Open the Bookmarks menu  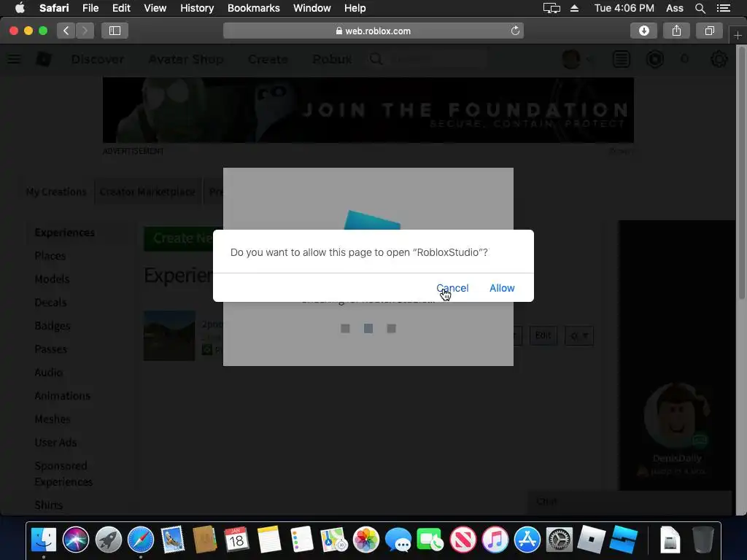point(253,8)
